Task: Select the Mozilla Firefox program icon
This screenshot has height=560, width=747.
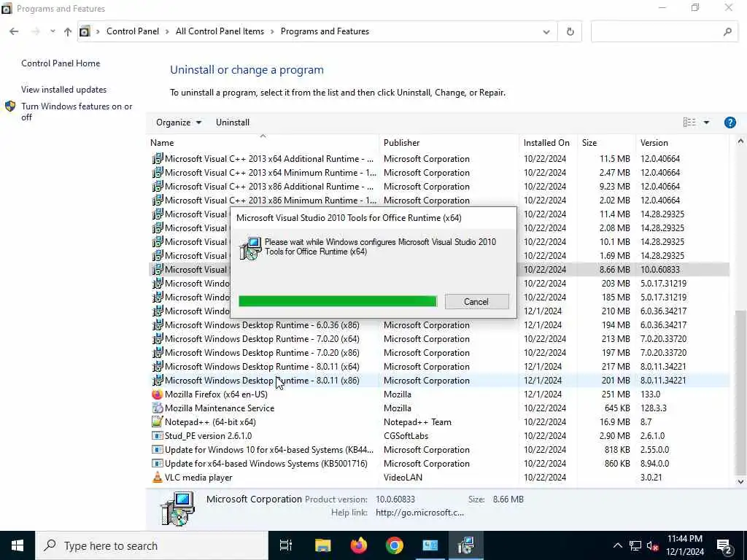Action: 158,394
